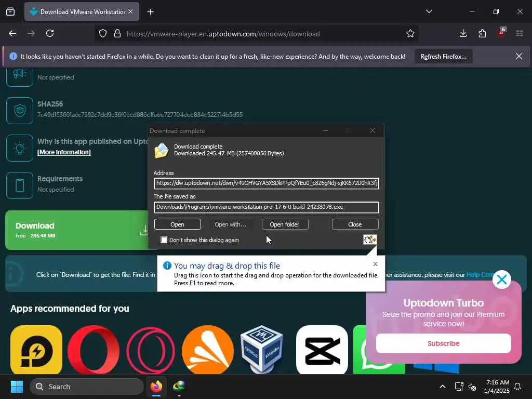Click the uBlock extension icon with badge
532x399 pixels.
coord(501,33)
